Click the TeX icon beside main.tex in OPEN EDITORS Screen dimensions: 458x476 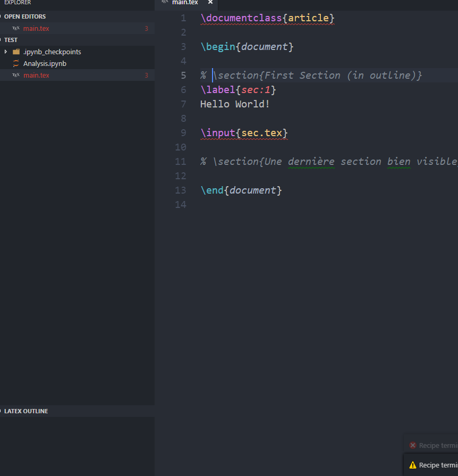[x=16, y=28]
